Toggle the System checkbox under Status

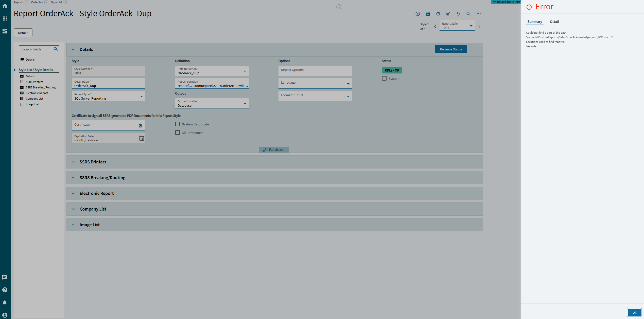click(384, 79)
